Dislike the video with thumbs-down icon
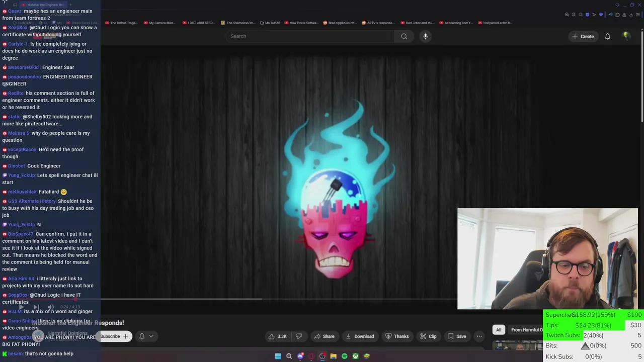The image size is (644, 362). point(298,336)
